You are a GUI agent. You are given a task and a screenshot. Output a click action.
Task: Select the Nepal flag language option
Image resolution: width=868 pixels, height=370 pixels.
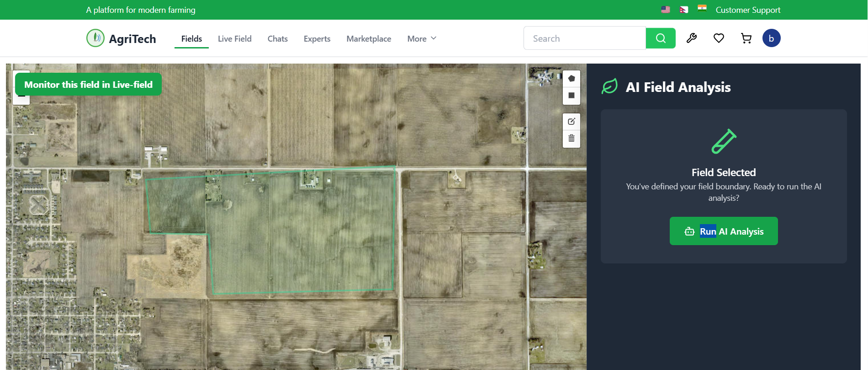click(x=684, y=10)
